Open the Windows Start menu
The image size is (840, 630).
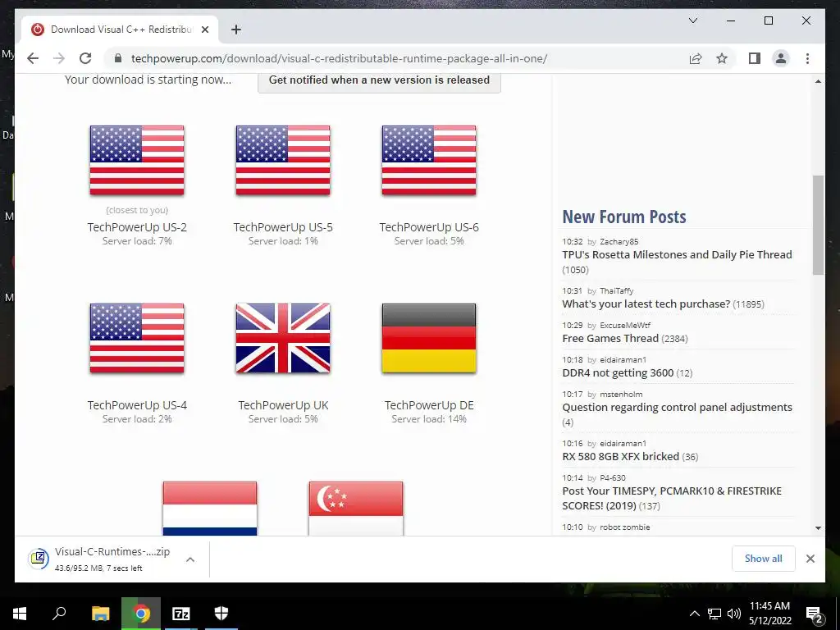(20, 614)
